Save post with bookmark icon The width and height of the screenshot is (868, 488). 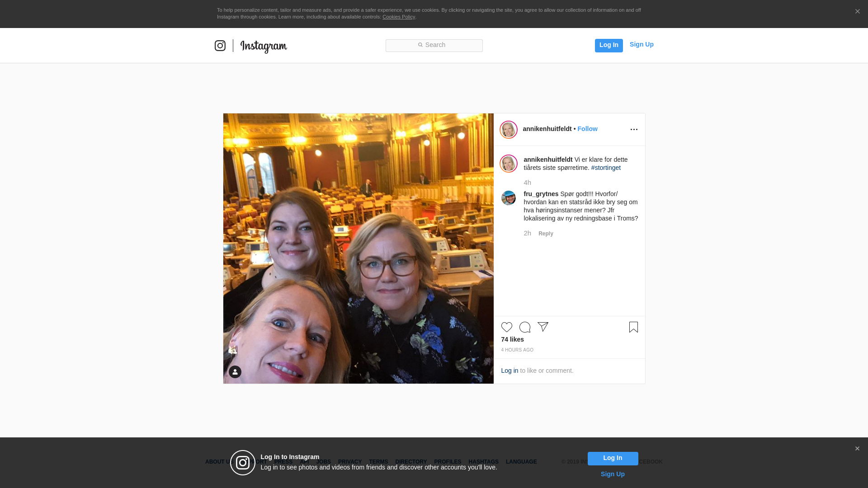pyautogui.click(x=633, y=327)
